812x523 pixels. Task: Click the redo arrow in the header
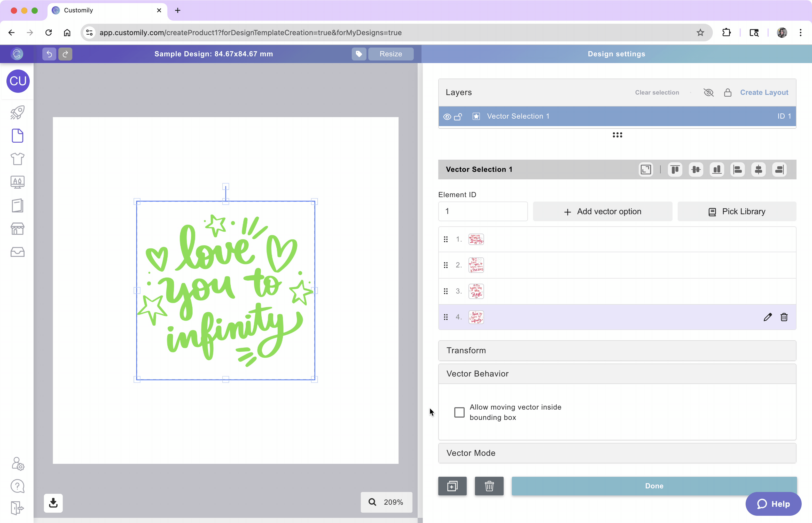tap(65, 54)
